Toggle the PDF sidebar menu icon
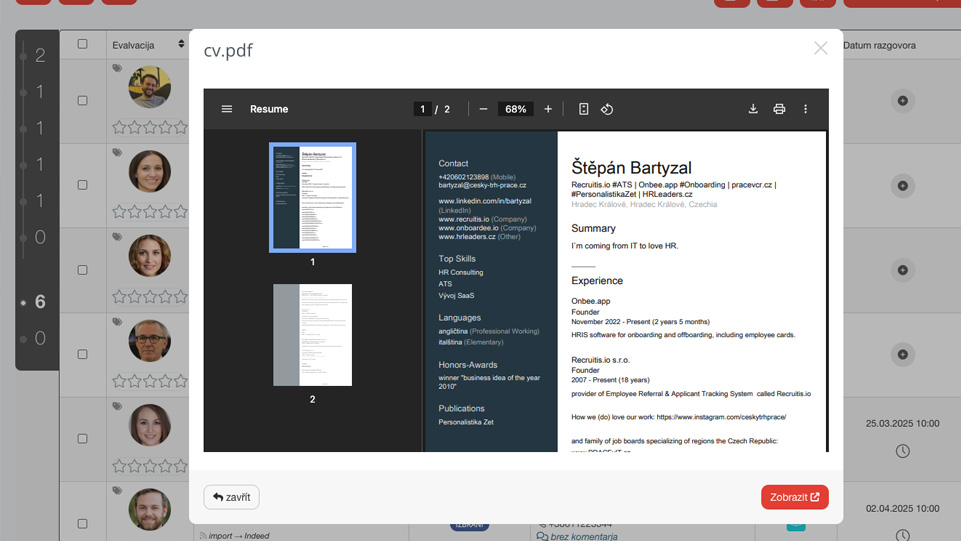This screenshot has width=961, height=541. [x=227, y=109]
